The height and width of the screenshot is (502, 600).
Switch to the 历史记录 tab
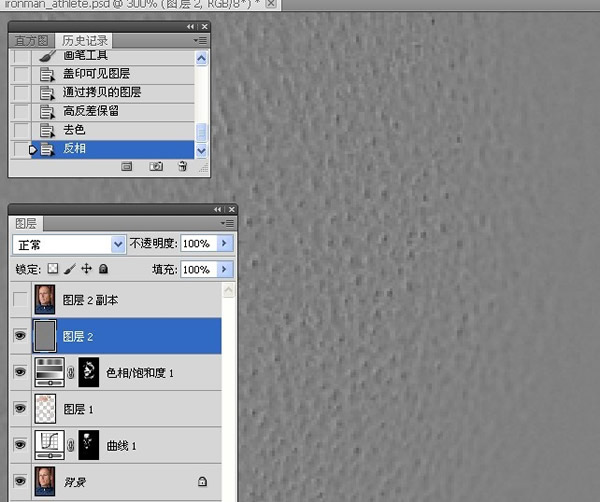[85, 41]
